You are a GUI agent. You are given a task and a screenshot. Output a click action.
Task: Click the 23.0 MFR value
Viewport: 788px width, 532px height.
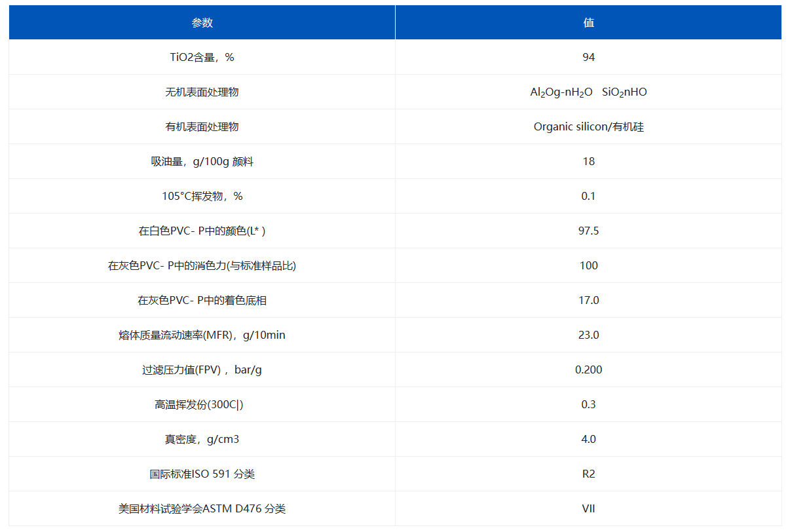[x=588, y=335]
